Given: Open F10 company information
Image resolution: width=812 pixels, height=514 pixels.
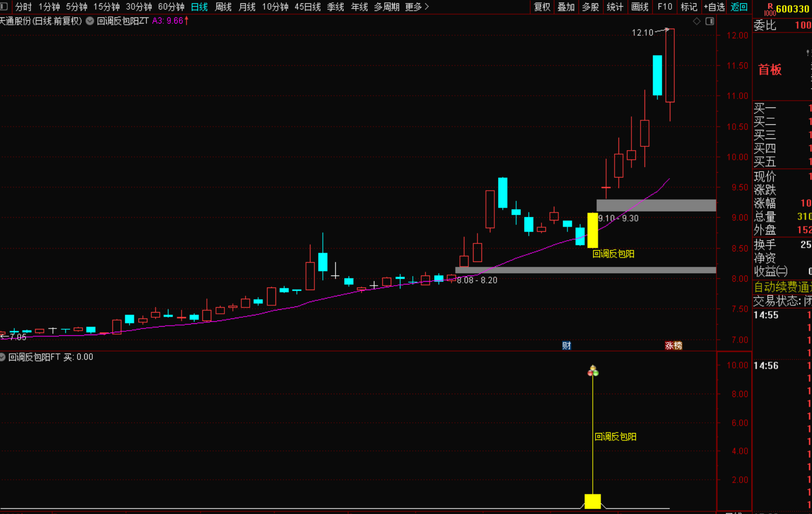Looking at the screenshot, I should (665, 7).
